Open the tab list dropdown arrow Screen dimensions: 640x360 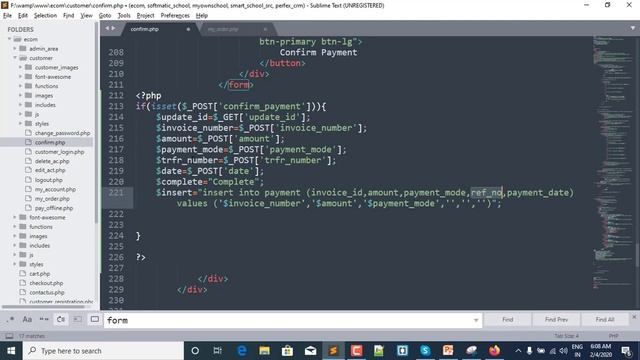tap(633, 28)
